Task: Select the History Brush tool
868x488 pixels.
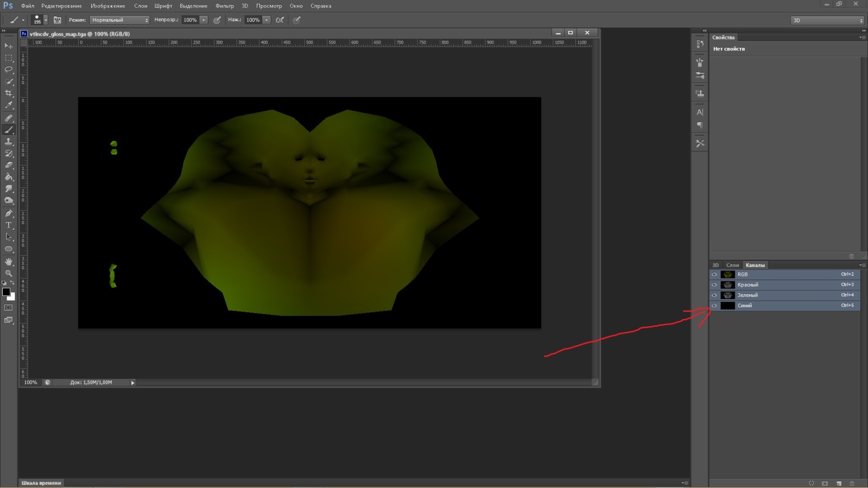Action: point(9,154)
